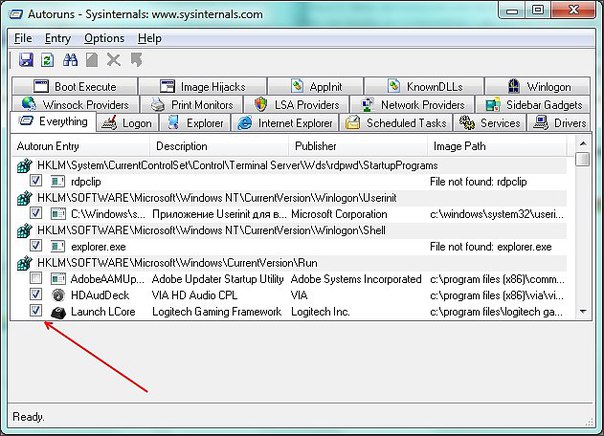The height and width of the screenshot is (436, 604).
Task: Disable the HDAudDeck entry checkbox
Action: pos(35,294)
